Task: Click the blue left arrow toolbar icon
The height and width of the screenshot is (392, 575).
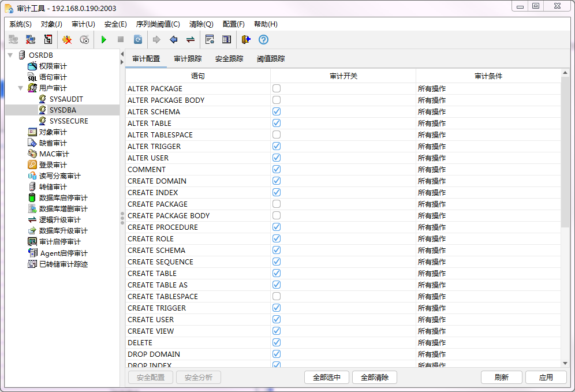Action: coord(173,40)
